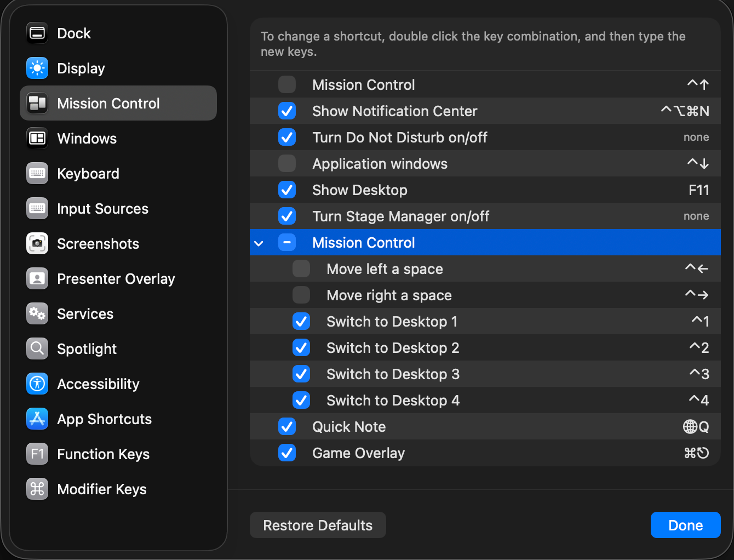Image resolution: width=734 pixels, height=560 pixels.
Task: Open App Shortcuts category
Action: click(118, 419)
